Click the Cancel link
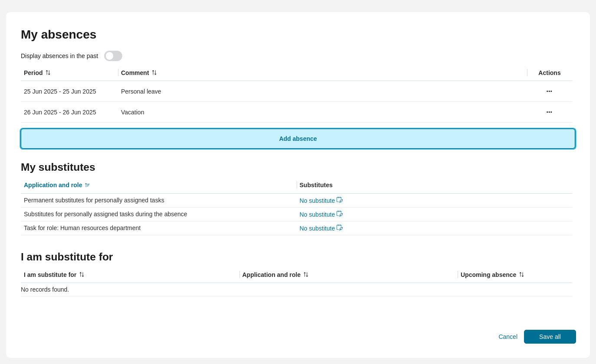596x364 pixels. pyautogui.click(x=508, y=337)
